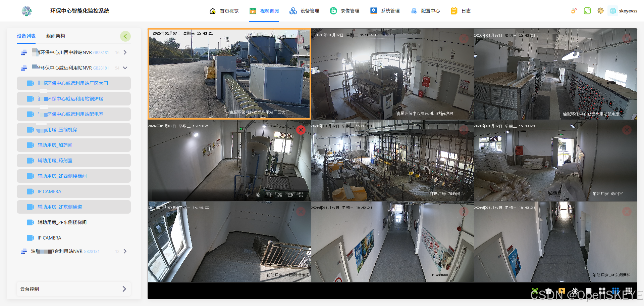Switch to the 组织架构 tab
This screenshot has width=644, height=306.
point(55,36)
